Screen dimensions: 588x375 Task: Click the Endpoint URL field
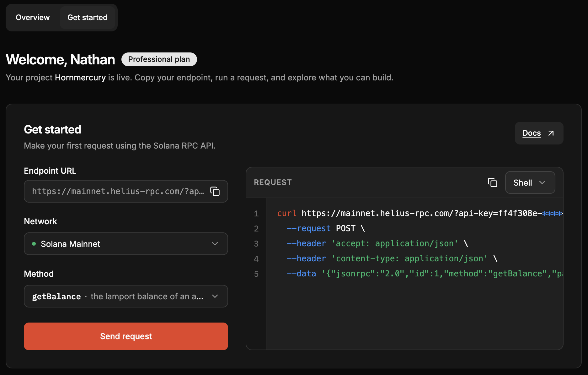tap(126, 191)
